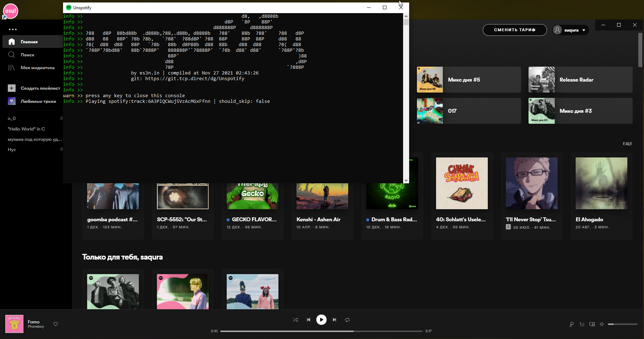
Task: Open 'I'll Never Stop' episode thumbnail
Action: pos(532,183)
